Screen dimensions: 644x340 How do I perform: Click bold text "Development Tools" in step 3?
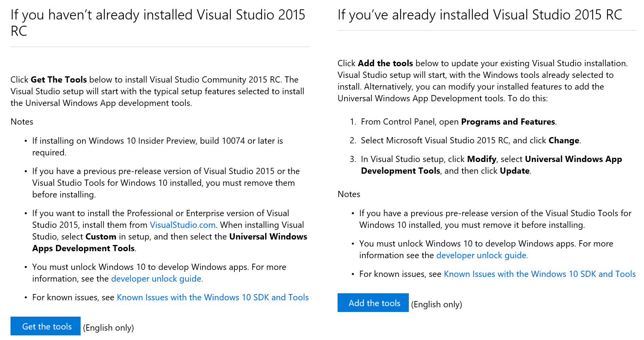[400, 171]
